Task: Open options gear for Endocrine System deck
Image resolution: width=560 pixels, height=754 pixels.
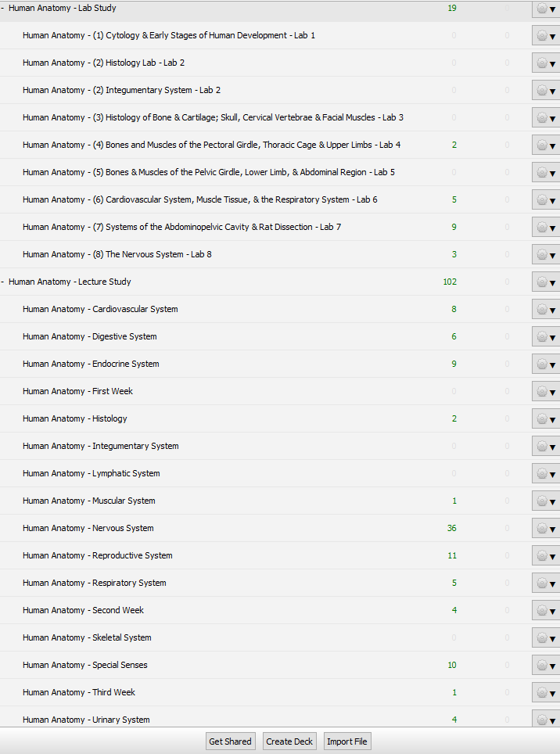Action: [x=546, y=364]
